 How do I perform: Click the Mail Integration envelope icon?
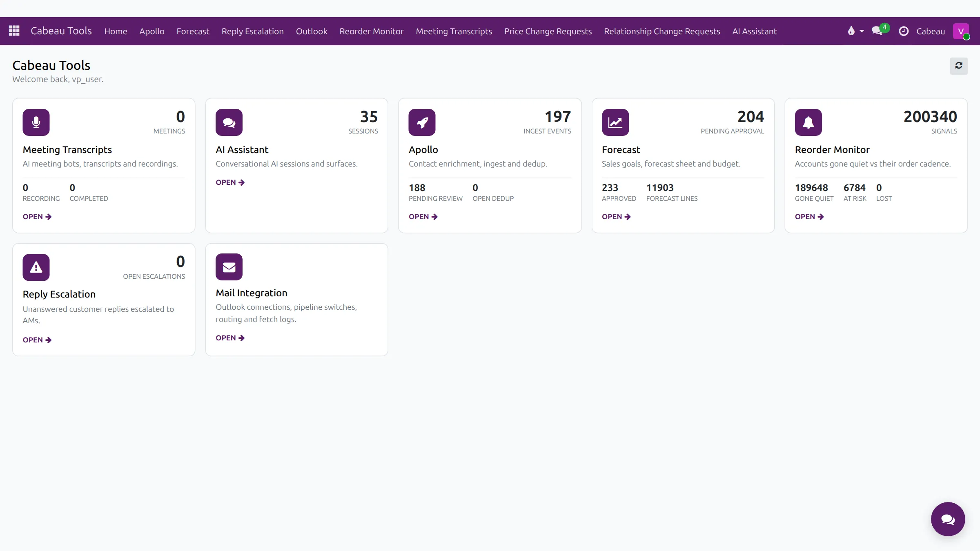click(x=229, y=267)
